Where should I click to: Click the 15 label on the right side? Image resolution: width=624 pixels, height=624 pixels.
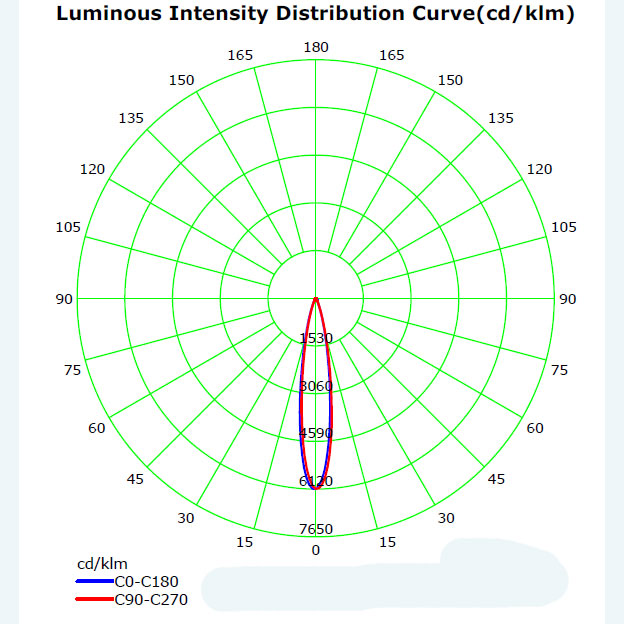click(x=387, y=542)
